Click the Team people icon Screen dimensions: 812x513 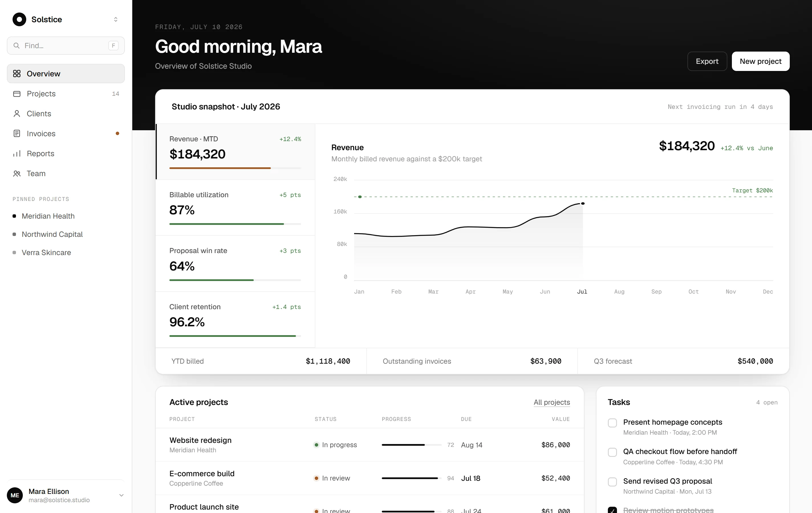tap(17, 174)
